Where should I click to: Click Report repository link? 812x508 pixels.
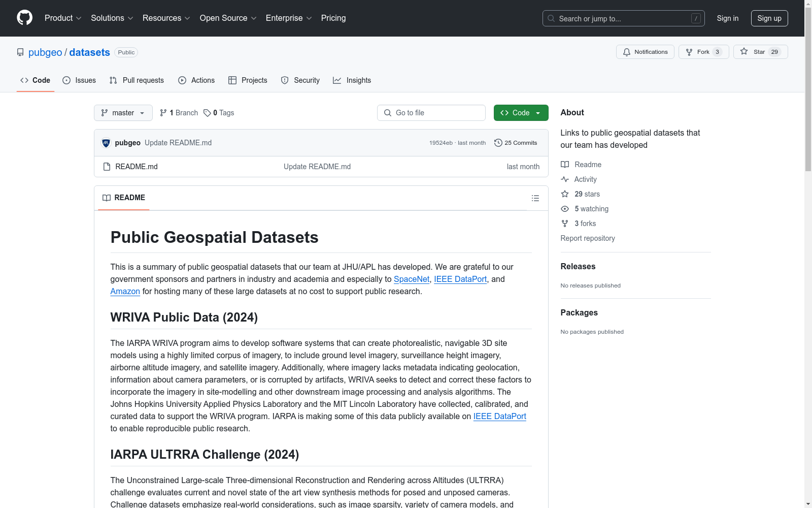588,238
